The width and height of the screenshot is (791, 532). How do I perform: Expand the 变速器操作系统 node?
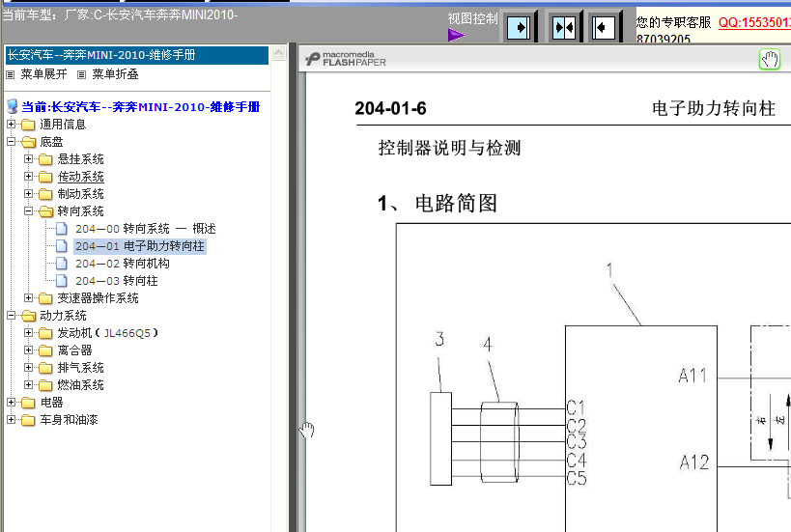click(x=28, y=297)
